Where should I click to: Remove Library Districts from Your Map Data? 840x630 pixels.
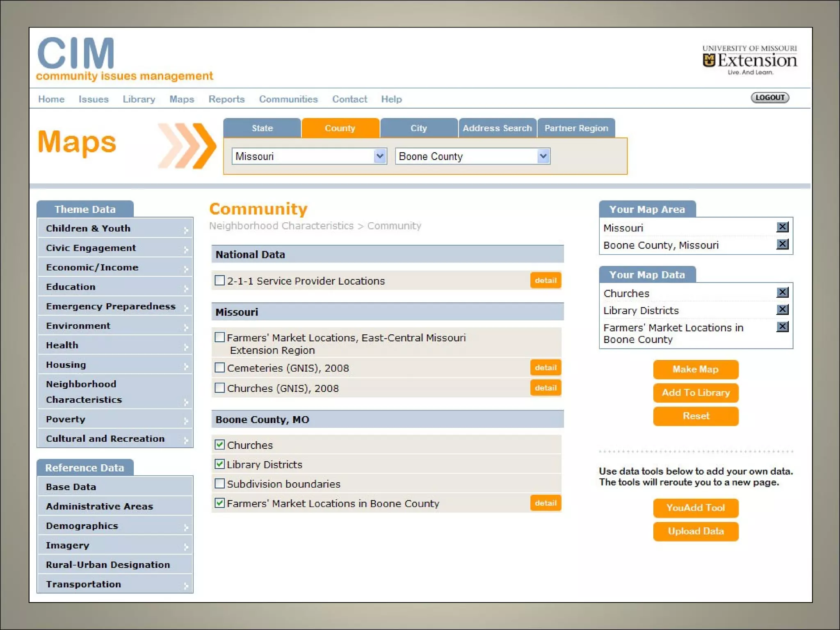click(x=782, y=310)
